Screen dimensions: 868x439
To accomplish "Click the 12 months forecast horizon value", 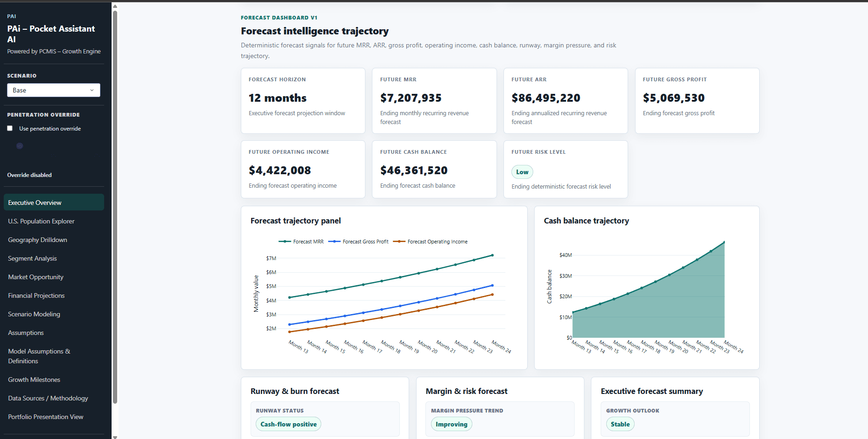I will point(278,98).
